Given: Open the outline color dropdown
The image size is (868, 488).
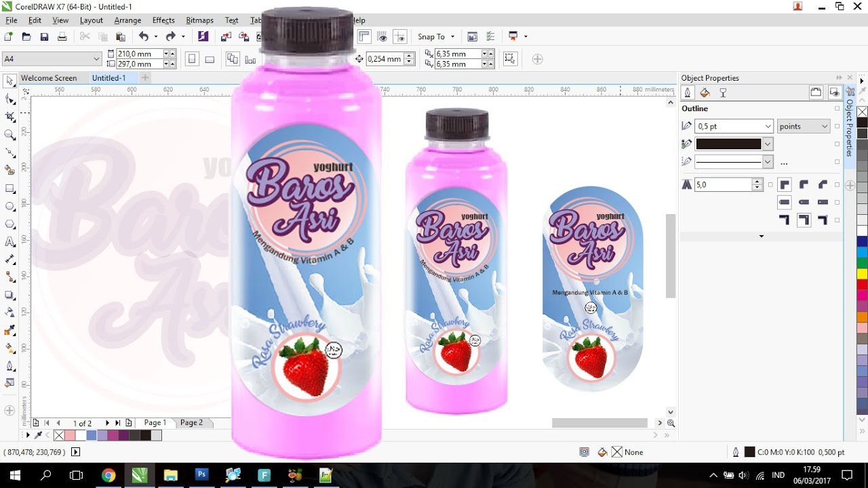Looking at the screenshot, I should coord(768,144).
